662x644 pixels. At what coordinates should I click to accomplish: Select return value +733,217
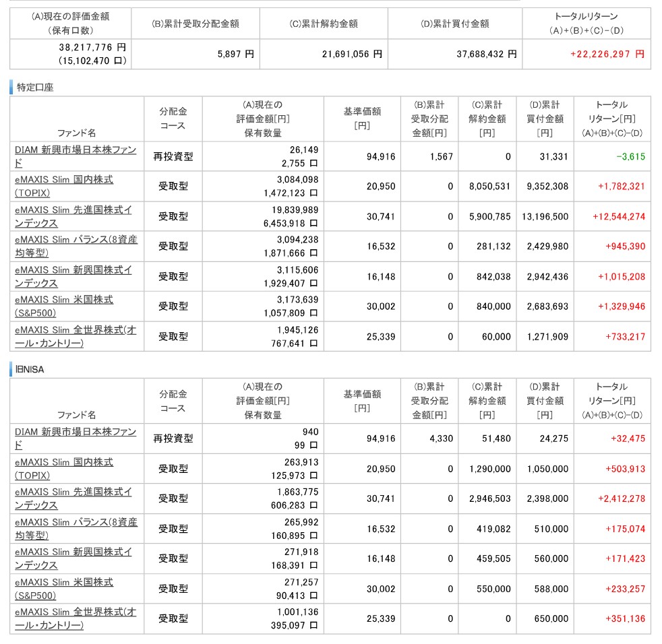tap(626, 336)
